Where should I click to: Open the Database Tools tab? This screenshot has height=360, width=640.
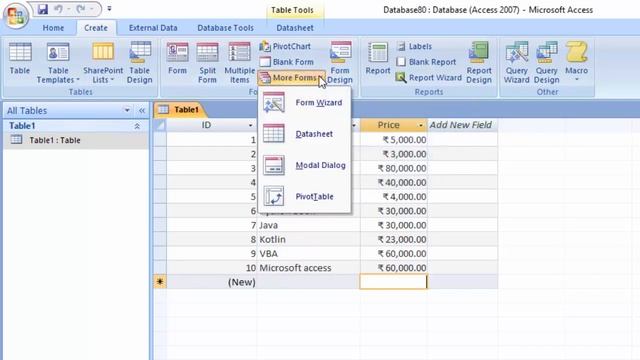(225, 28)
